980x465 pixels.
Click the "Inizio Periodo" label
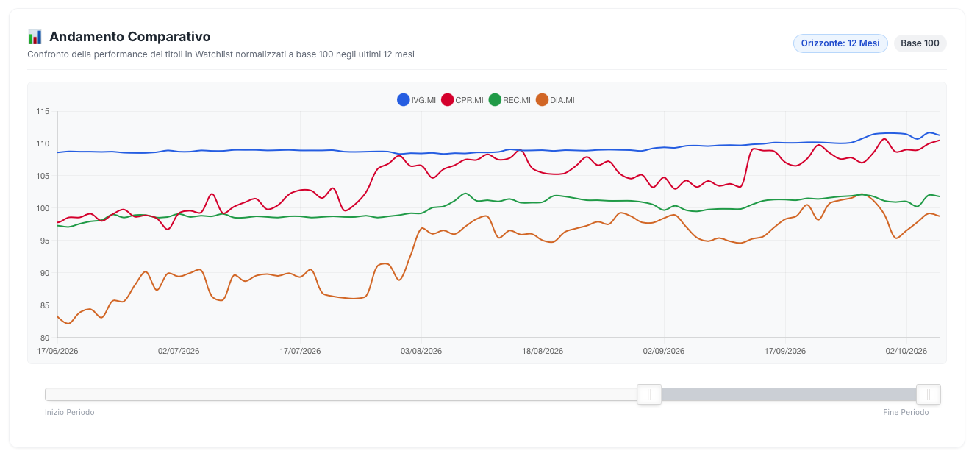click(x=70, y=413)
